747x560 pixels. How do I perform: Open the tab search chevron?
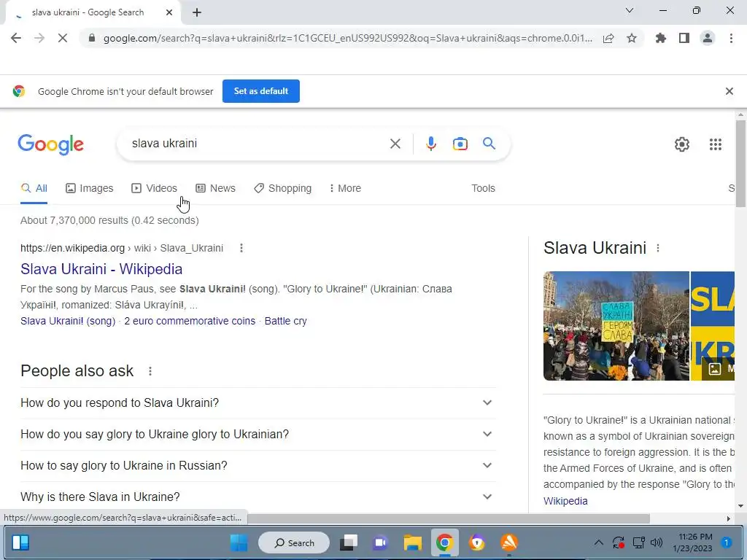pos(630,10)
